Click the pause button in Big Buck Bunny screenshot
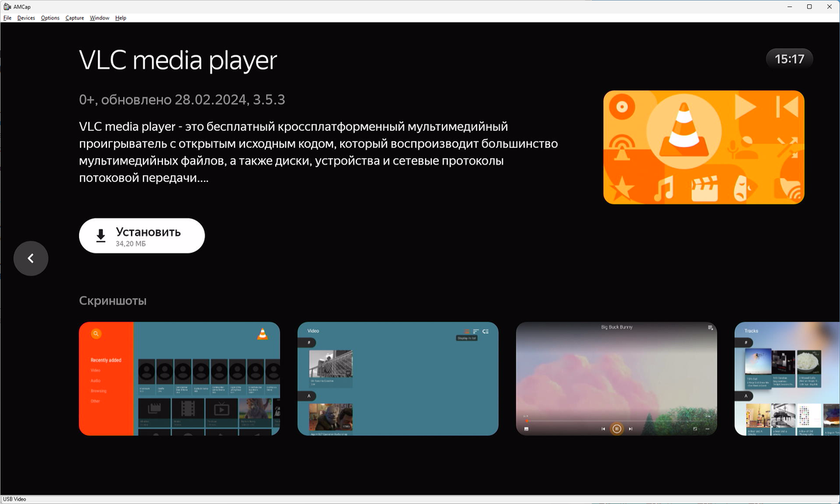The width and height of the screenshot is (840, 504). pos(617,428)
